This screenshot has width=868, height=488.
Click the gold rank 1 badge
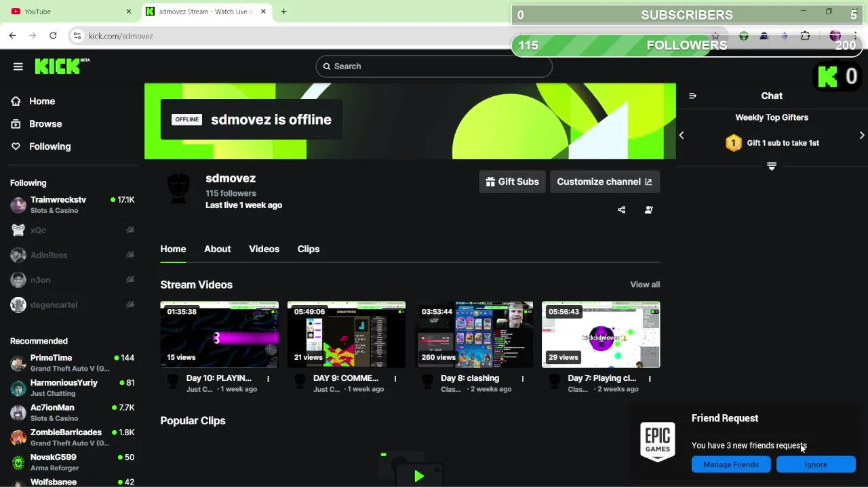tap(734, 143)
